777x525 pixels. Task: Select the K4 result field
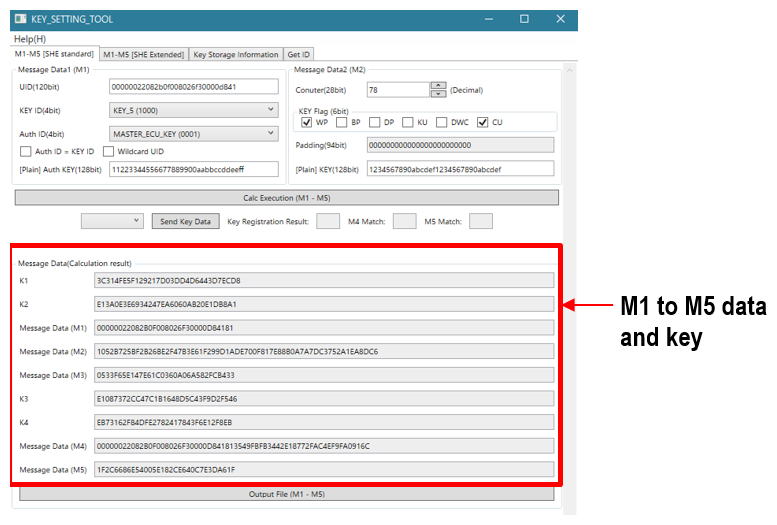click(x=324, y=422)
